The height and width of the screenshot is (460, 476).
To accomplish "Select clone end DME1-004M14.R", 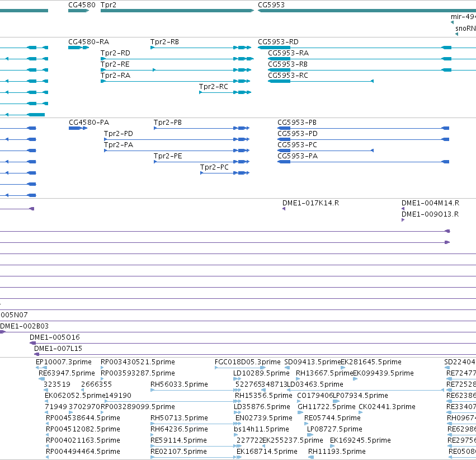I will pos(430,203).
